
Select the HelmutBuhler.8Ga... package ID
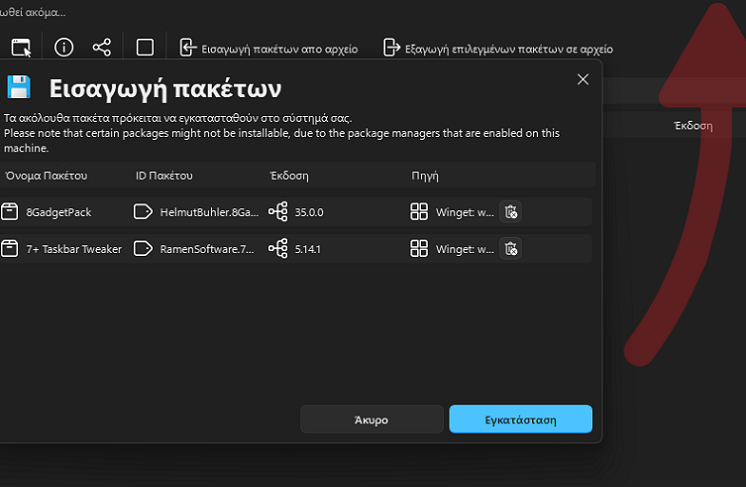[209, 212]
